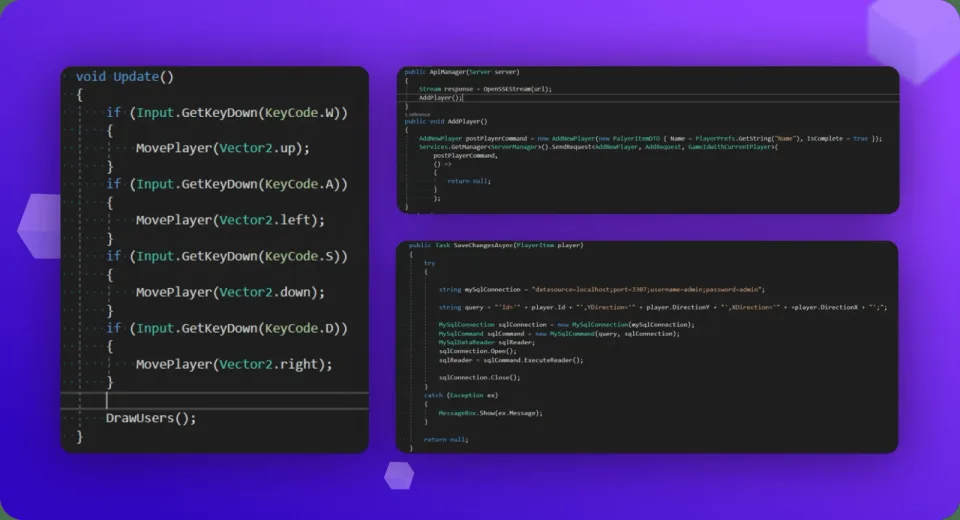Screen dimensions: 960x520
Task: Click the DrawUsers() call line
Action: coord(151,418)
